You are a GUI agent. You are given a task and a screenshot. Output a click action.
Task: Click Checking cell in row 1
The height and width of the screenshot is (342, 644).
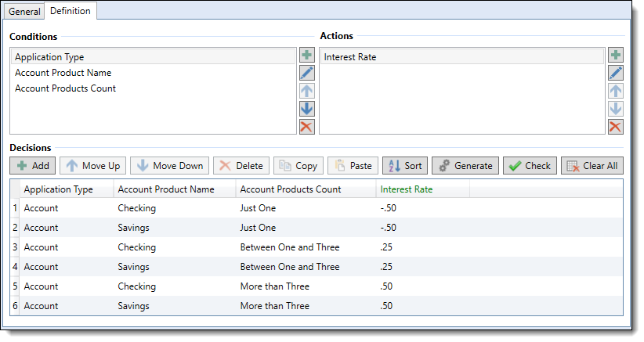pyautogui.click(x=137, y=208)
